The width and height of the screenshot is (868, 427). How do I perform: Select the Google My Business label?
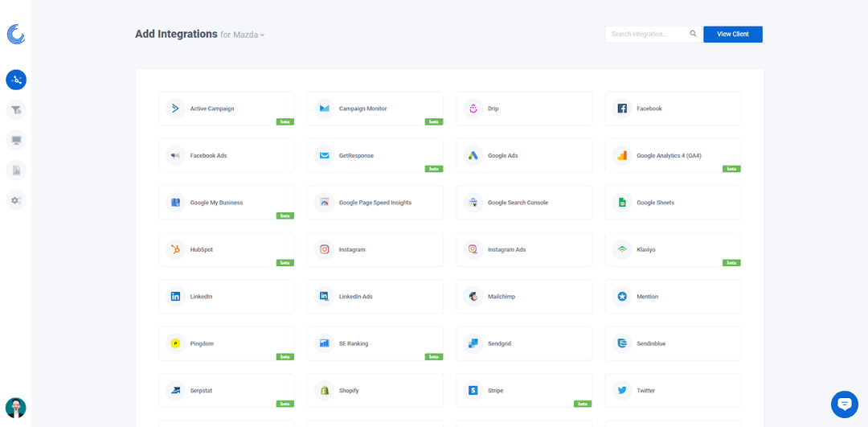click(x=216, y=203)
